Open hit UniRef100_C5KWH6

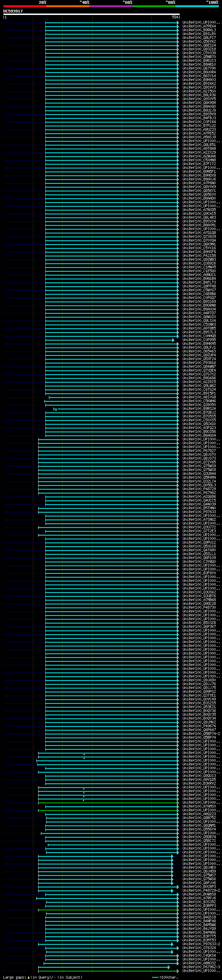point(199,401)
